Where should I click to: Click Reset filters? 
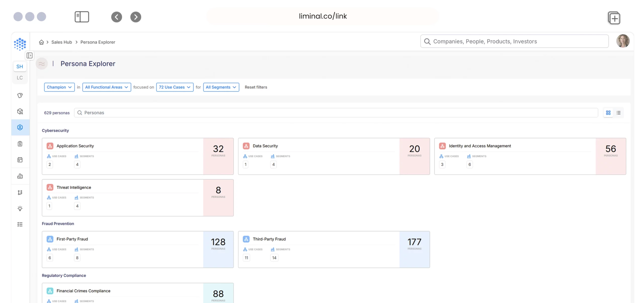(256, 87)
